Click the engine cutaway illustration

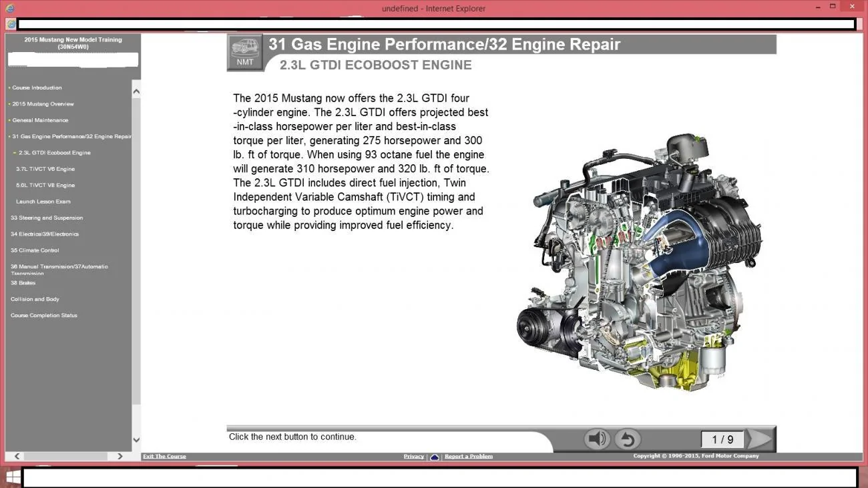pyautogui.click(x=640, y=262)
